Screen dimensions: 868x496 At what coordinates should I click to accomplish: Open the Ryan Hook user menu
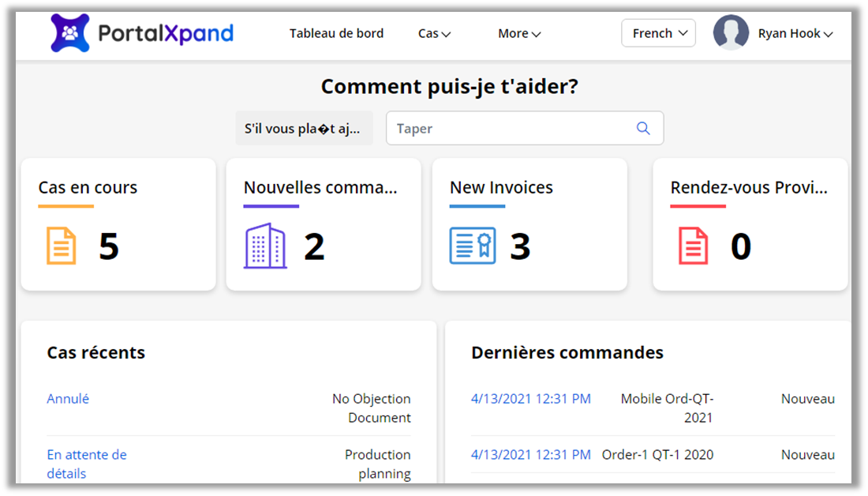coord(795,33)
